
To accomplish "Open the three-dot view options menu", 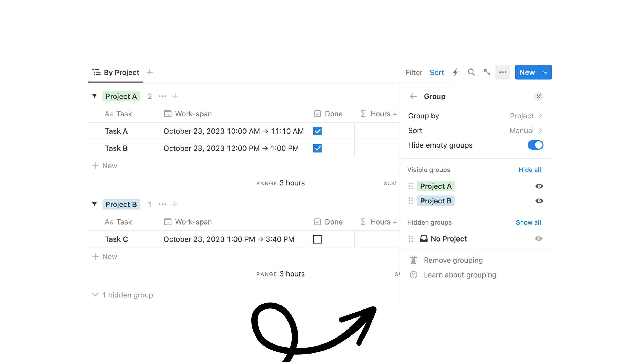I will [503, 72].
